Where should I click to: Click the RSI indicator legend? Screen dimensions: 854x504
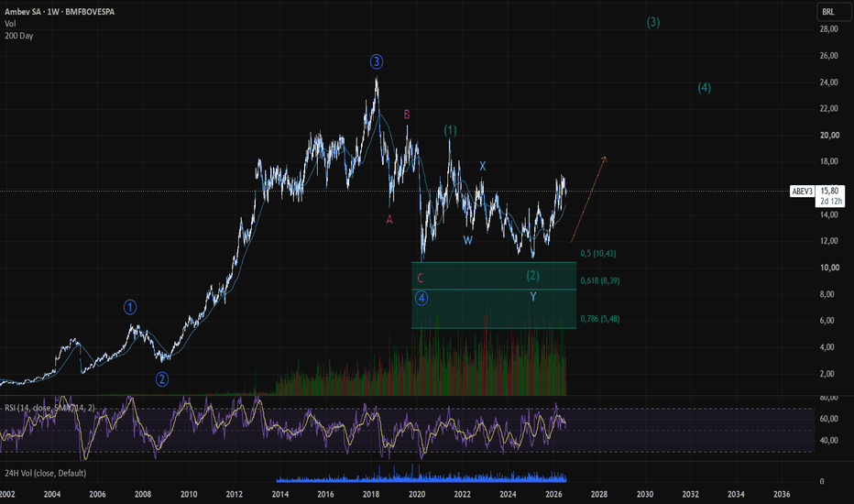pyautogui.click(x=49, y=408)
